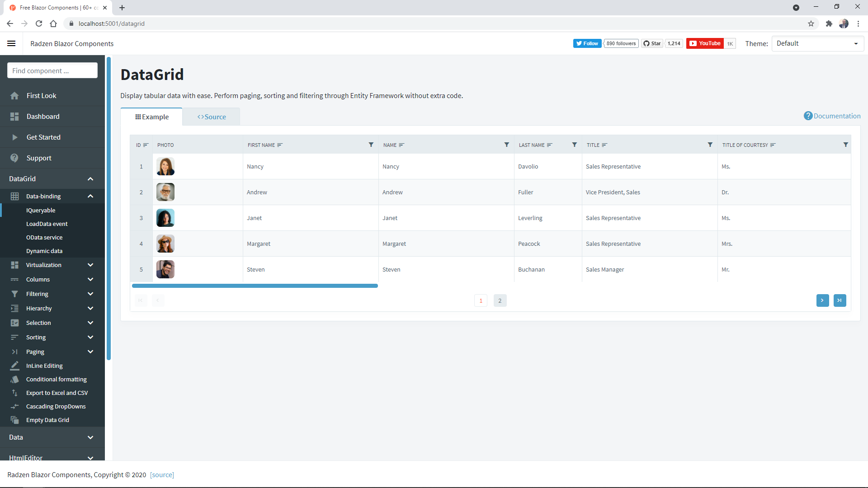Open Dashboard using its sidebar icon

pyautogui.click(x=14, y=116)
